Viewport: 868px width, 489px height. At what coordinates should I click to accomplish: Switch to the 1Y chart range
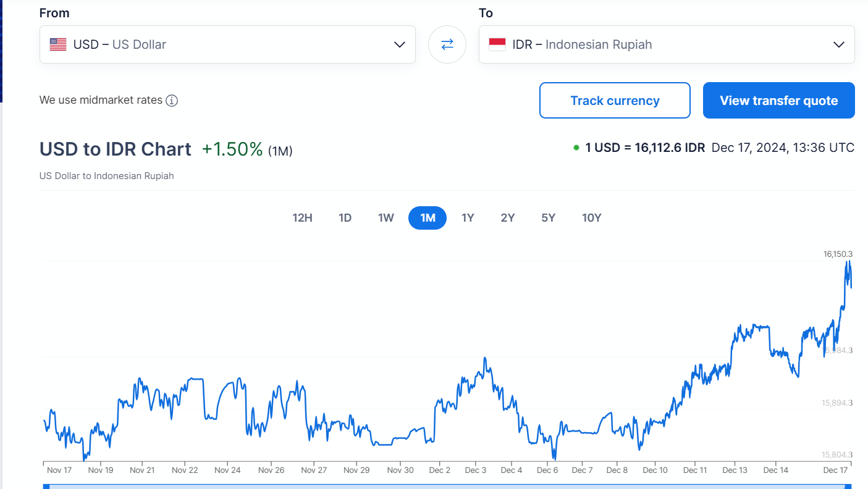(x=468, y=218)
